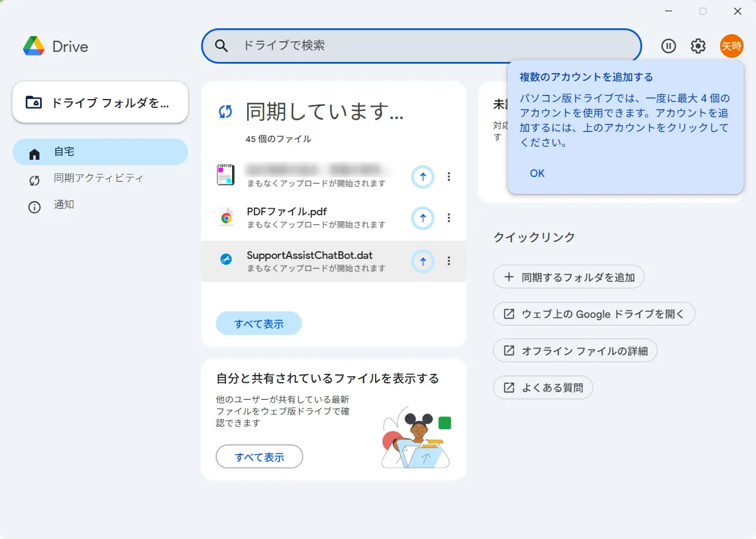Image resolution: width=756 pixels, height=539 pixels.
Task: Click the upload status icon for PDFファイル.pdf
Action: coord(422,218)
